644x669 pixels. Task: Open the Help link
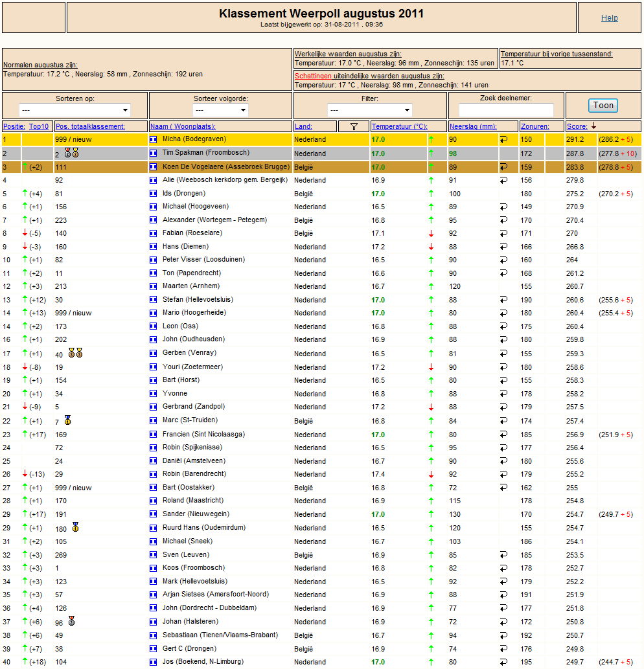point(610,18)
